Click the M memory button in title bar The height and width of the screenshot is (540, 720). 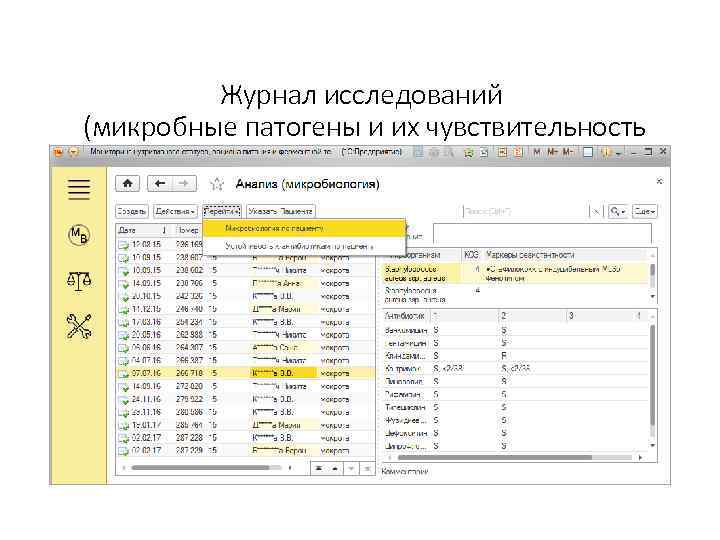[x=536, y=152]
